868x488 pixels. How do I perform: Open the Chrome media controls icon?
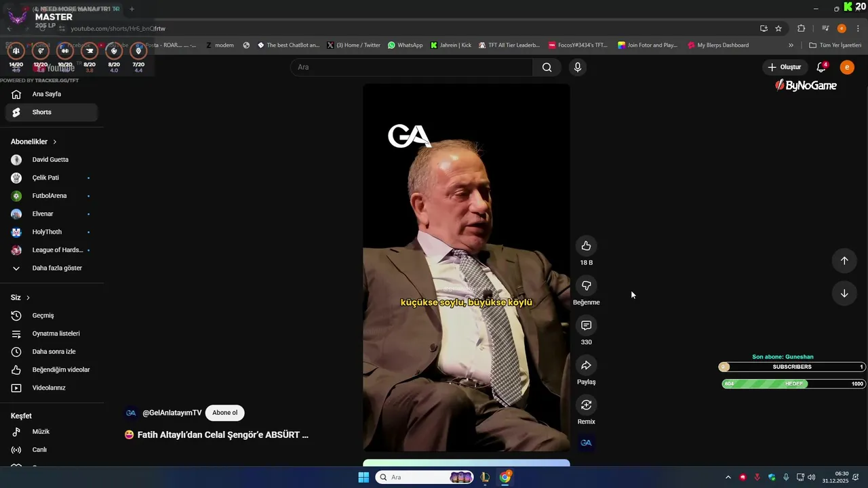click(825, 28)
